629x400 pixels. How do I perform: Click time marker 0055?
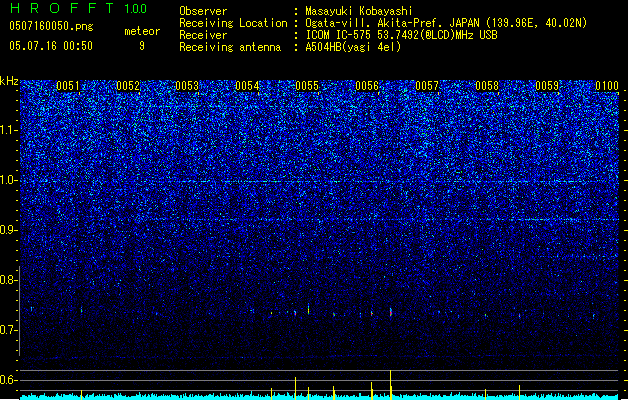(x=307, y=86)
